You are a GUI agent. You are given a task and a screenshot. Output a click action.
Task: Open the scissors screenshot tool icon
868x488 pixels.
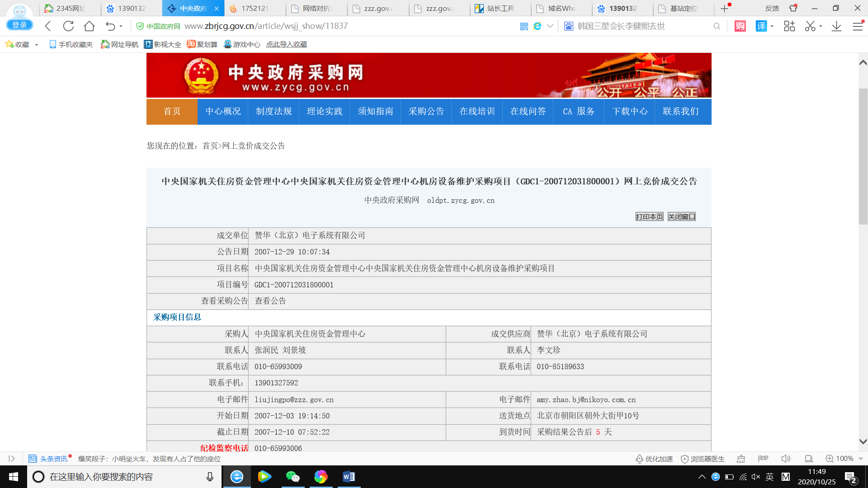tap(810, 26)
